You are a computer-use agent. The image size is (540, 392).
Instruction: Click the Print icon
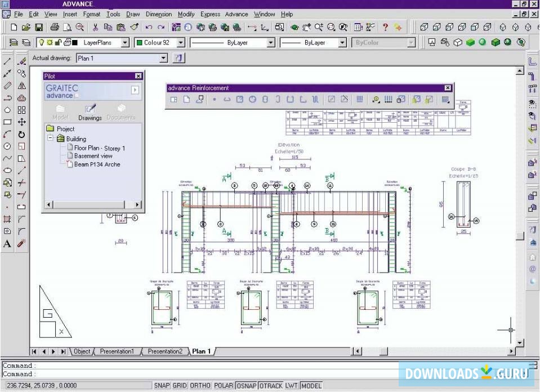click(x=55, y=27)
